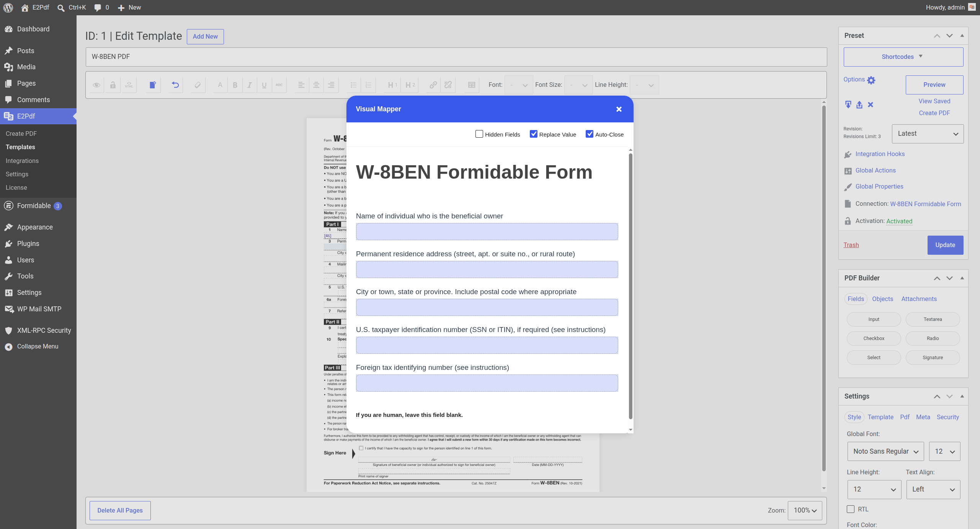The height and width of the screenshot is (529, 980).
Task: Expand the Revision Latest dropdown
Action: click(x=927, y=134)
